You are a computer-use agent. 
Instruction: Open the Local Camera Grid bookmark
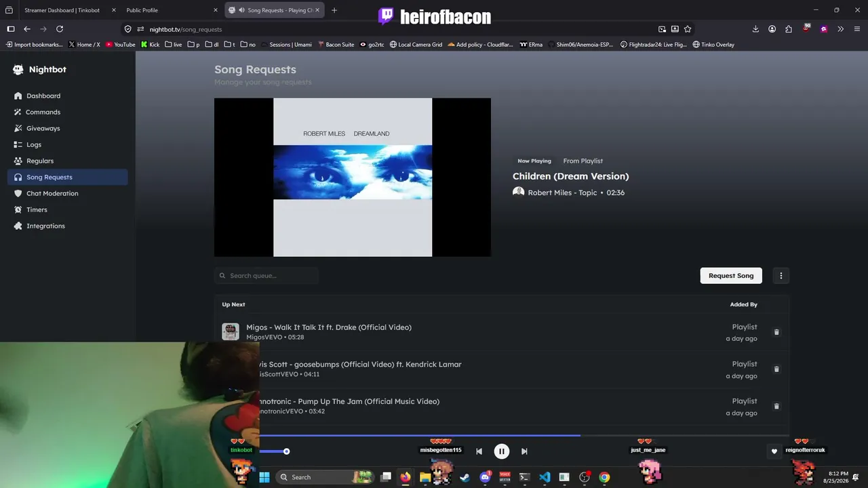tap(416, 45)
